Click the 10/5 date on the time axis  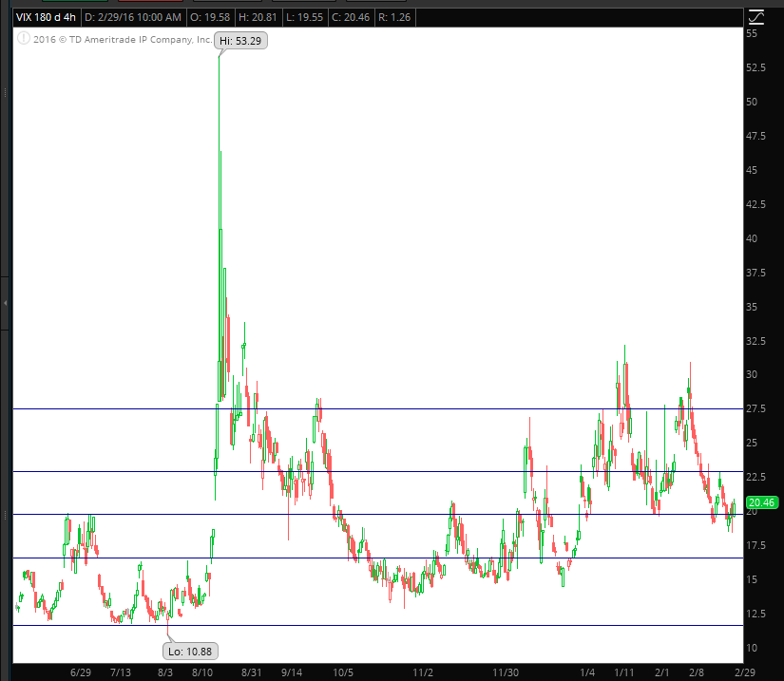click(x=343, y=672)
